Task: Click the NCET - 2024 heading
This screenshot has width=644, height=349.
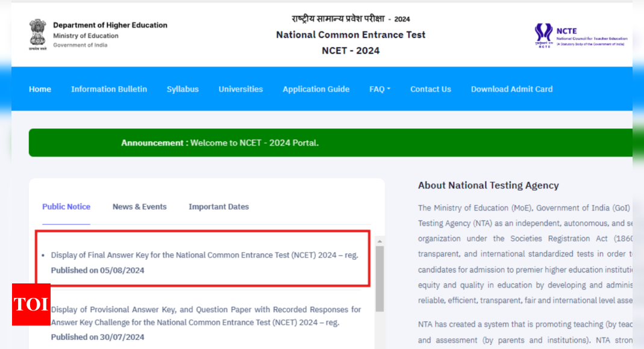Action: click(x=351, y=51)
